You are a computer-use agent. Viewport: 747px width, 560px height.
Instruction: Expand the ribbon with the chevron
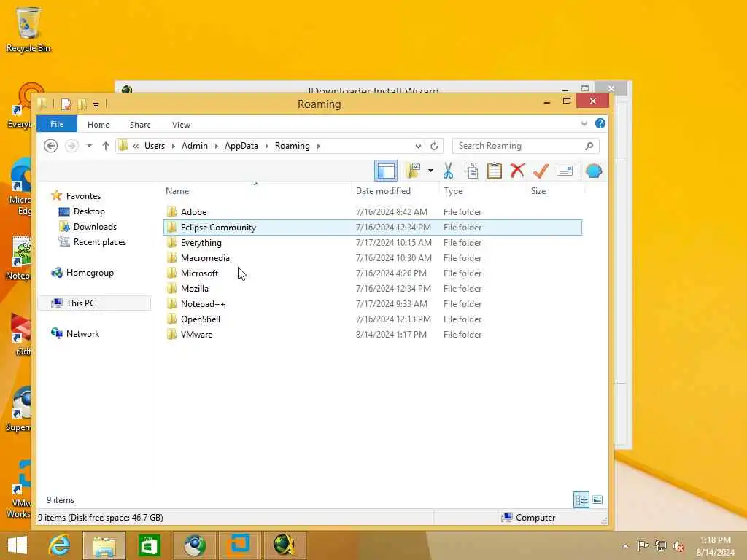tap(584, 124)
